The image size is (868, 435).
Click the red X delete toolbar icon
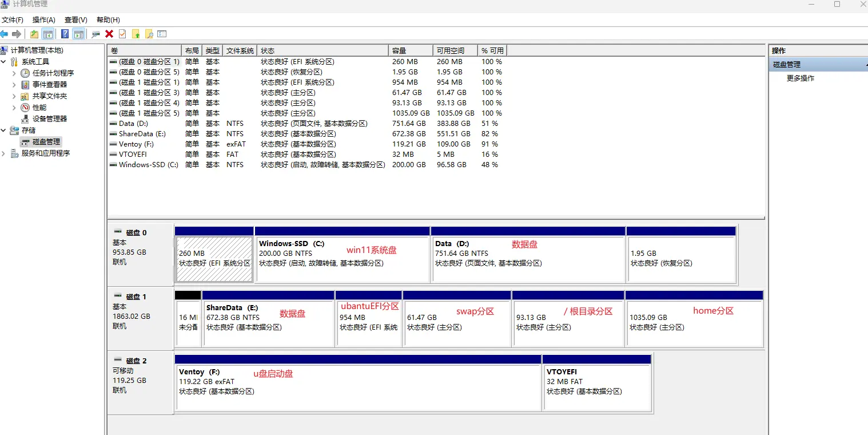(x=109, y=34)
